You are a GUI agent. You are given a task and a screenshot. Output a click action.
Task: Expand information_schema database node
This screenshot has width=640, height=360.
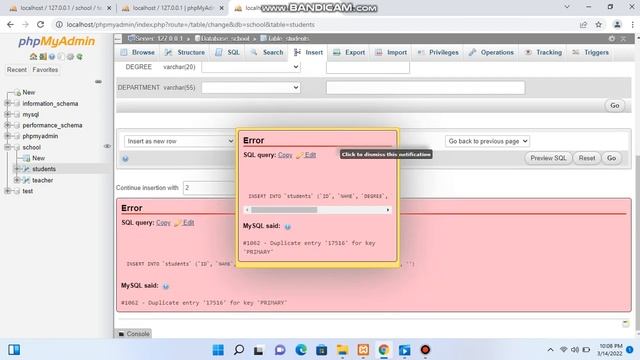point(7,104)
